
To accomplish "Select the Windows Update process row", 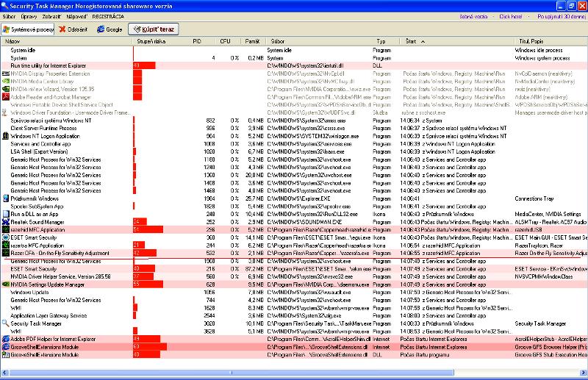I will (x=294, y=293).
